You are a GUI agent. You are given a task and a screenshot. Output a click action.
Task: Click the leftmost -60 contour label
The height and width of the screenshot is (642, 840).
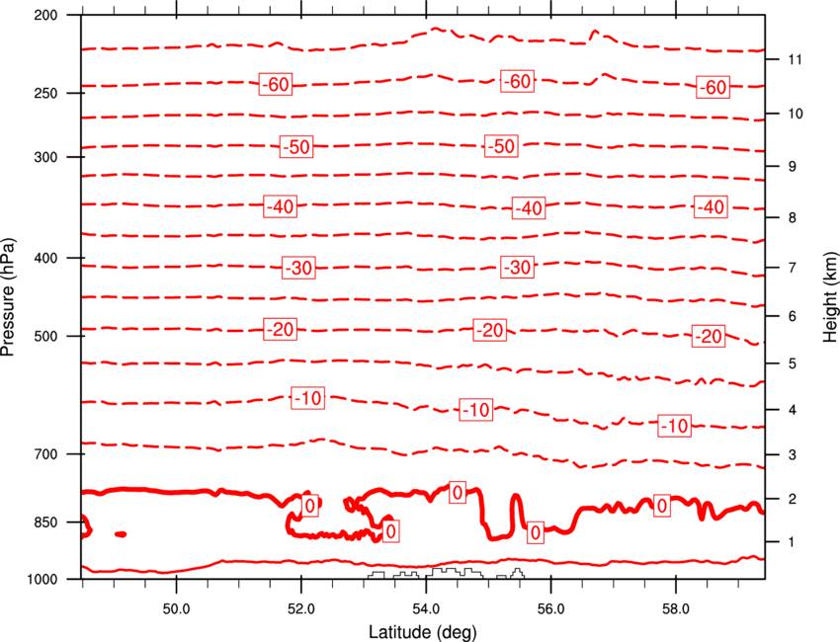[x=276, y=84]
